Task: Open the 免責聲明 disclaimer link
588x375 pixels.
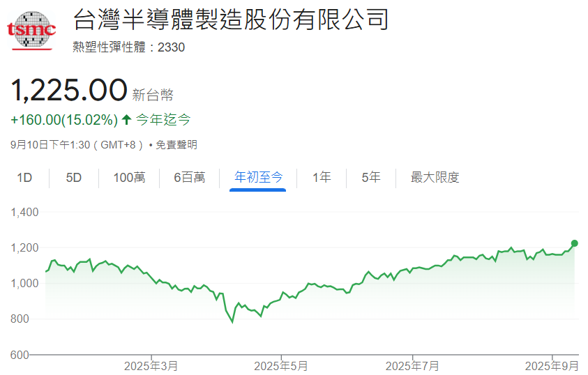Action: [x=176, y=144]
